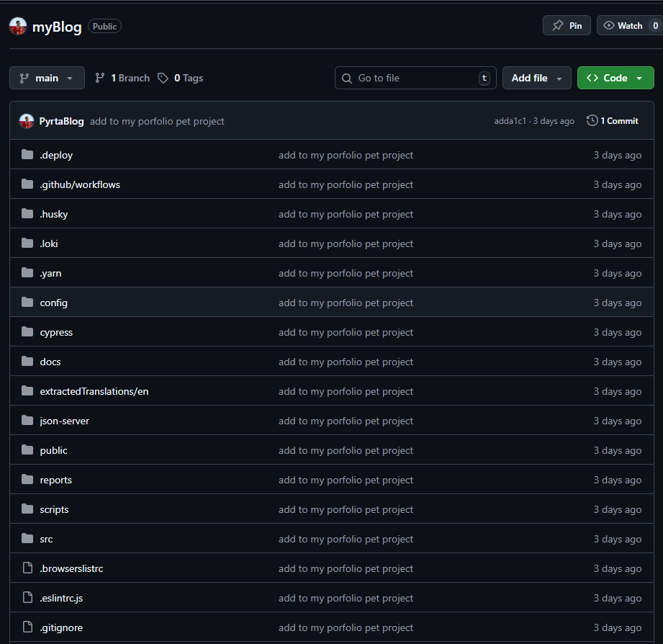Open the adda1c1 commit hash link
The image size is (663, 644).
[510, 121]
